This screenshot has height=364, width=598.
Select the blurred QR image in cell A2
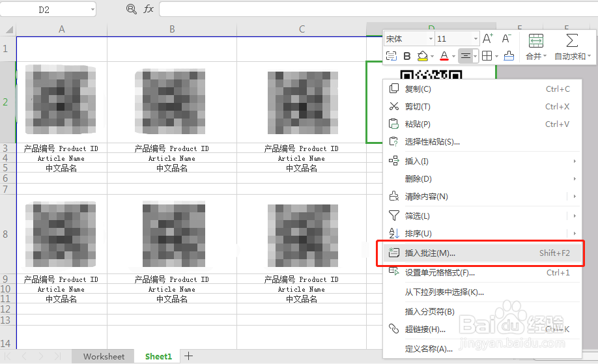pyautogui.click(x=61, y=100)
